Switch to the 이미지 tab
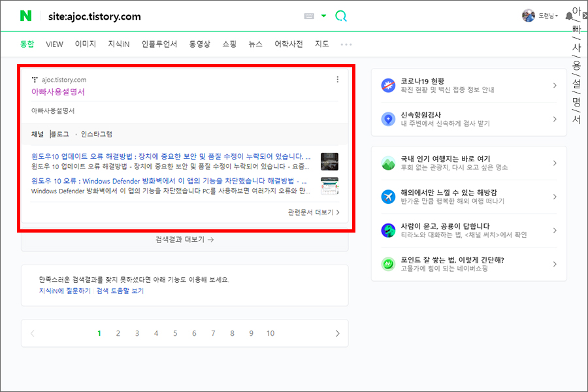 click(x=86, y=44)
